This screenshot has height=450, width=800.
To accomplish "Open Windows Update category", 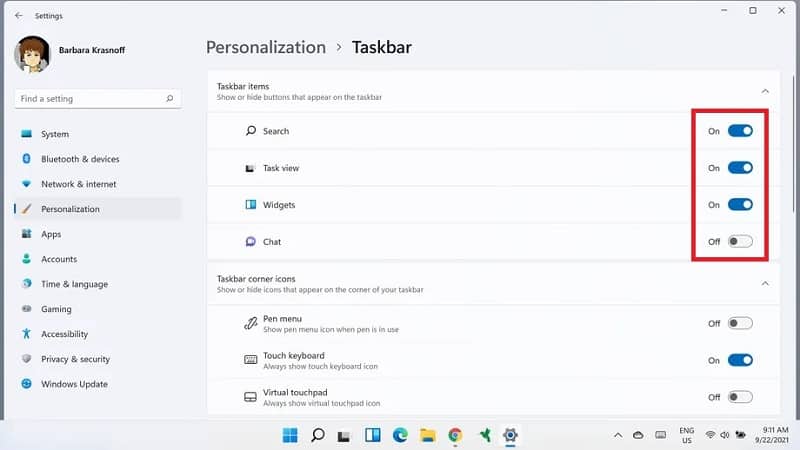I will [x=98, y=384].
